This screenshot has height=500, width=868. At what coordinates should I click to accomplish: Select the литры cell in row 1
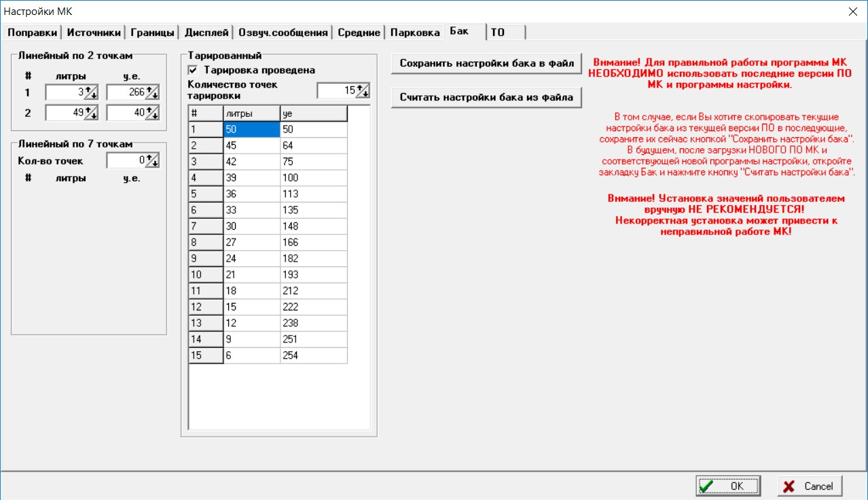point(252,129)
